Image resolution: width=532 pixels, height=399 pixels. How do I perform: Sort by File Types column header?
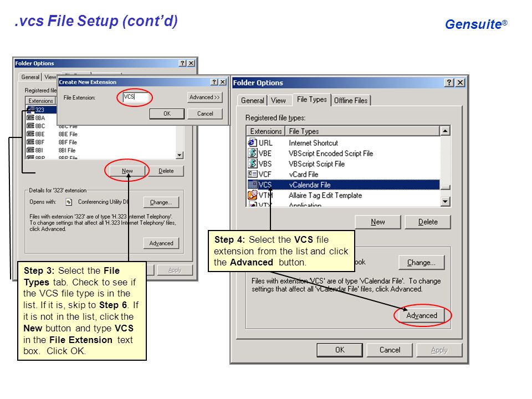362,131
